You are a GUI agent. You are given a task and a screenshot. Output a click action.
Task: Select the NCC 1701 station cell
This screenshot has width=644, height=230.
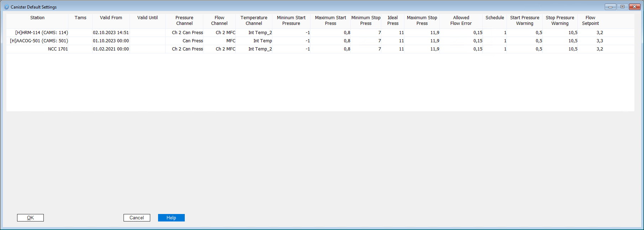58,49
